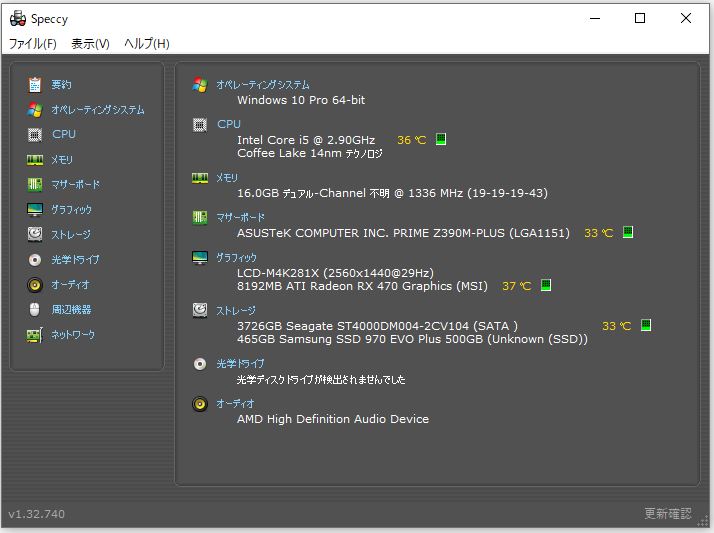Click the 更新確認 update check link
This screenshot has height=533, width=714.
pyautogui.click(x=668, y=513)
